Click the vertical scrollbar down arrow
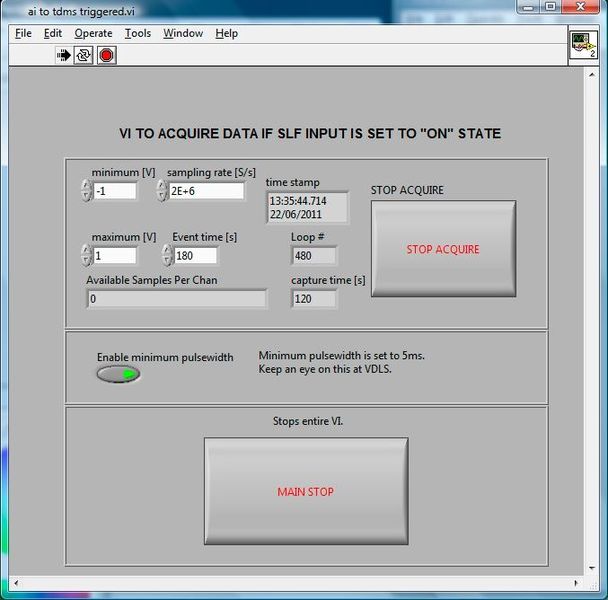The height and width of the screenshot is (600, 608). pos(592,568)
